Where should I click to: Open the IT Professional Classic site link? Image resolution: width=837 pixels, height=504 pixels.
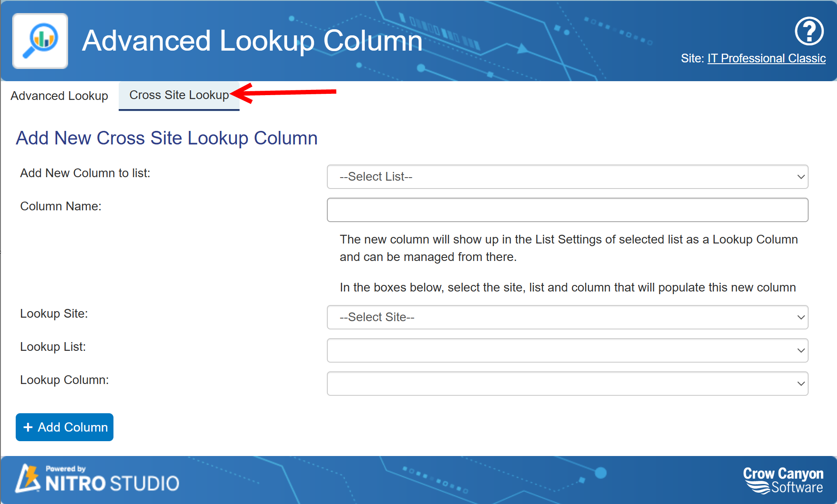pyautogui.click(x=766, y=58)
